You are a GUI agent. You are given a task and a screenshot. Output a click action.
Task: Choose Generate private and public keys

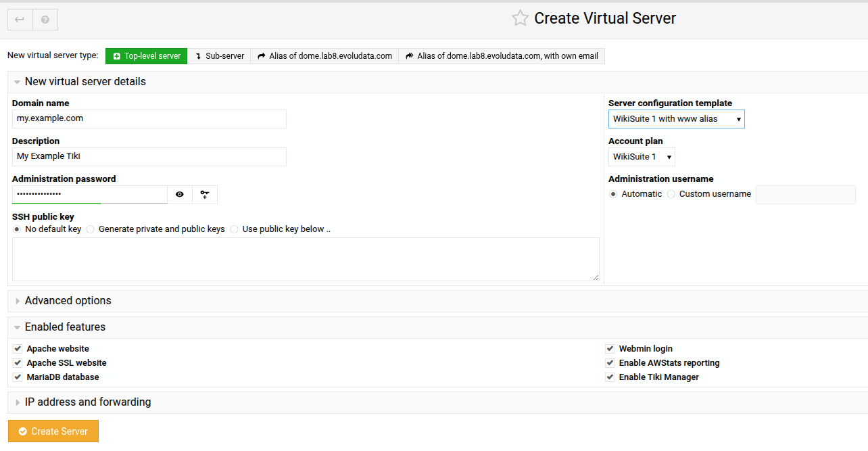(x=91, y=229)
